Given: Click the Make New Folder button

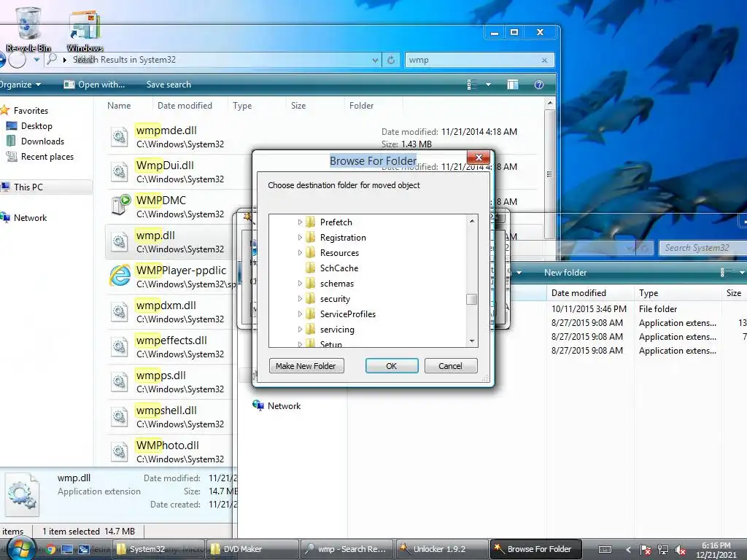Looking at the screenshot, I should point(306,366).
